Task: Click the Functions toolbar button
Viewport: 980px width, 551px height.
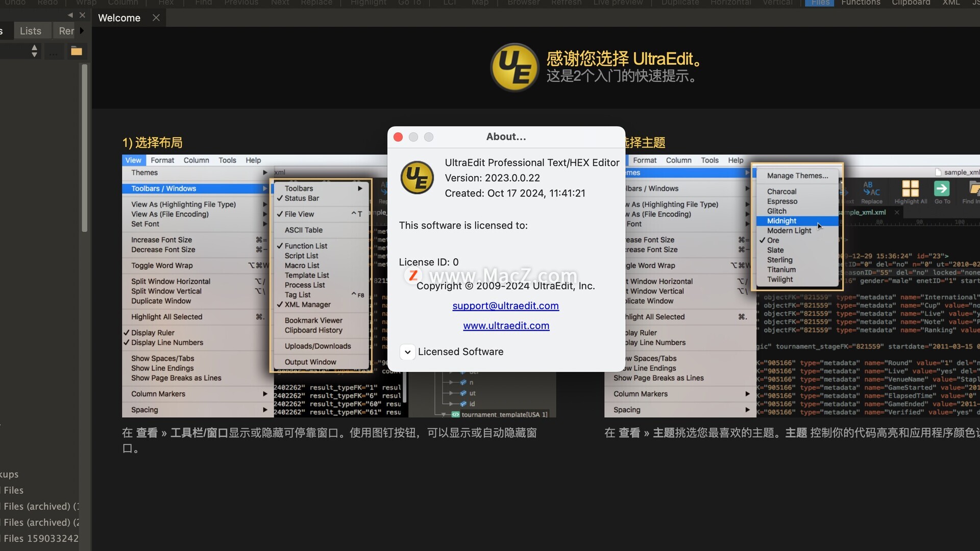Action: [x=861, y=3]
